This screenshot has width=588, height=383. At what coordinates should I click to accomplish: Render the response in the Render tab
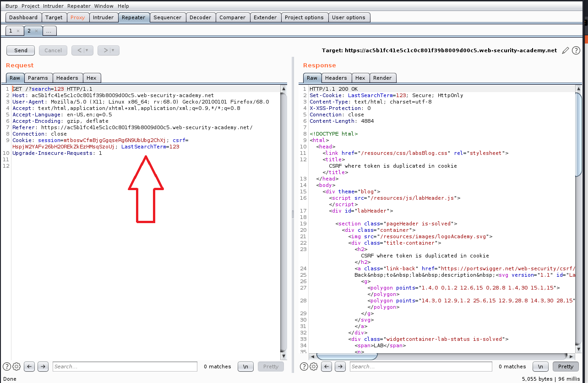[x=382, y=78]
